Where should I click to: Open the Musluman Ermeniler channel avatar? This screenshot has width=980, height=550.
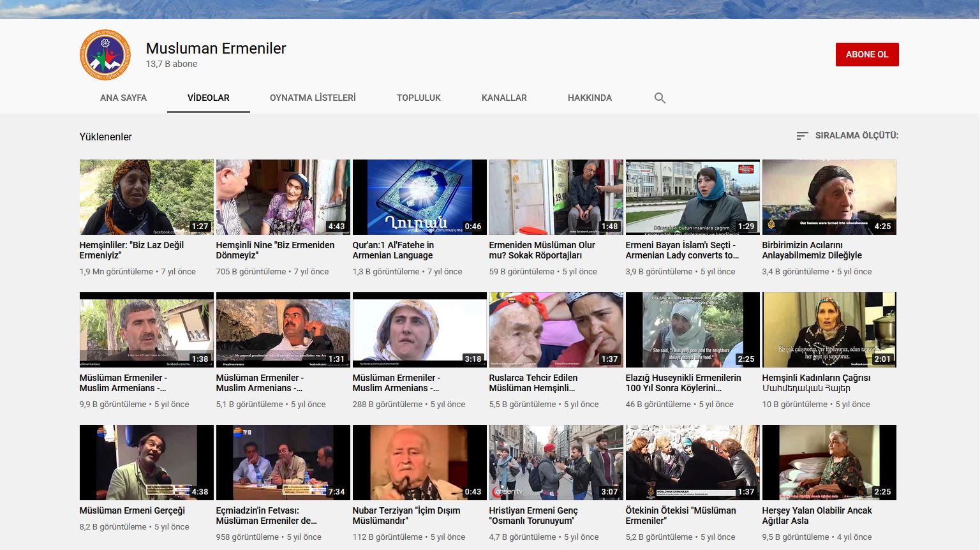point(105,55)
